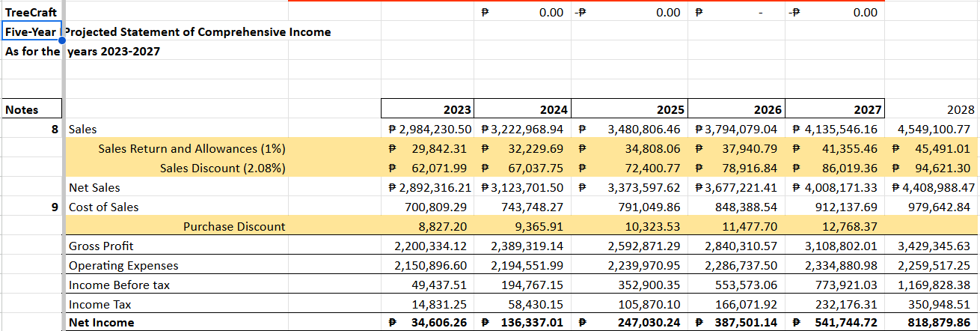Select 2027 net income 541,744.72

pos(835,324)
